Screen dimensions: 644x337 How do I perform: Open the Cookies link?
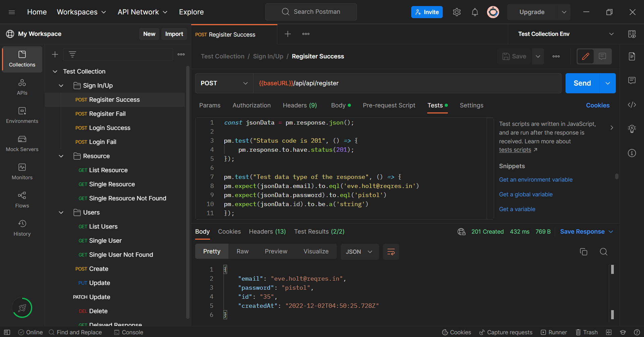pyautogui.click(x=598, y=105)
